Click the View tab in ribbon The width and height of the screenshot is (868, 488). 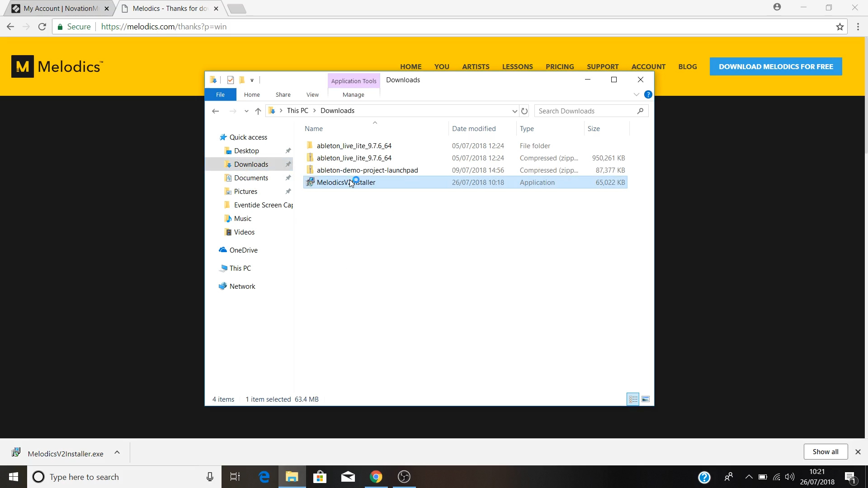(312, 94)
